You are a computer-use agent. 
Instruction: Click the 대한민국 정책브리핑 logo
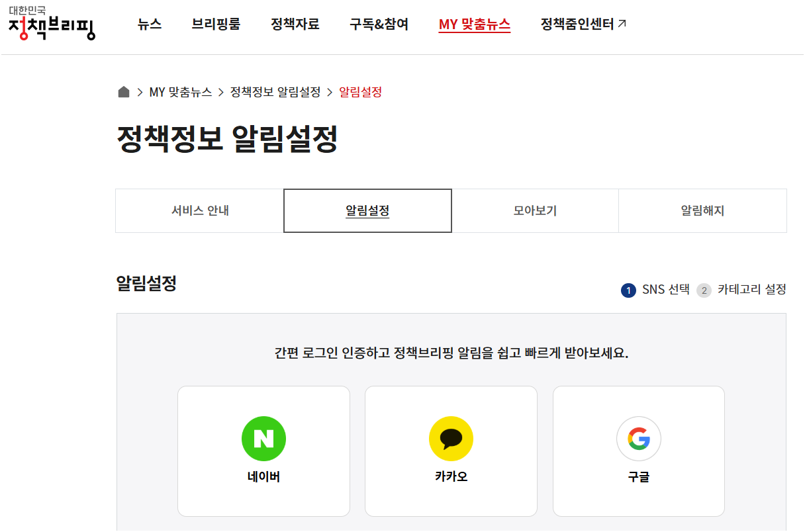click(52, 23)
